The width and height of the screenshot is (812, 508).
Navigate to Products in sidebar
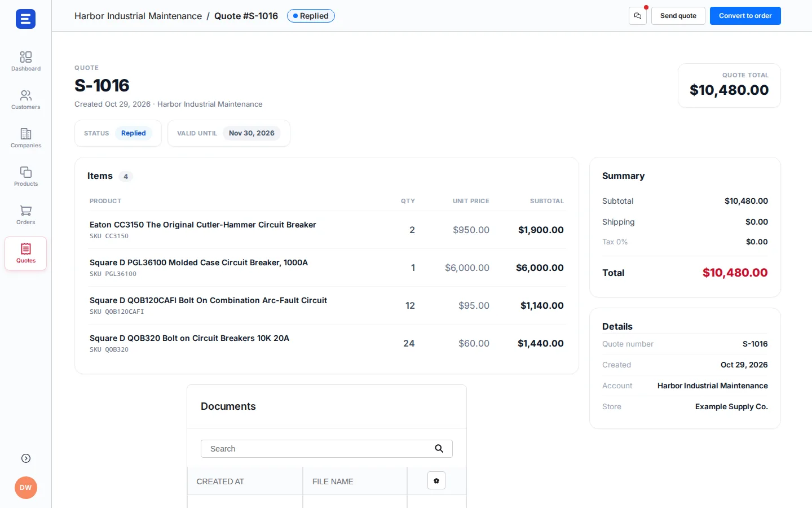[x=26, y=177]
